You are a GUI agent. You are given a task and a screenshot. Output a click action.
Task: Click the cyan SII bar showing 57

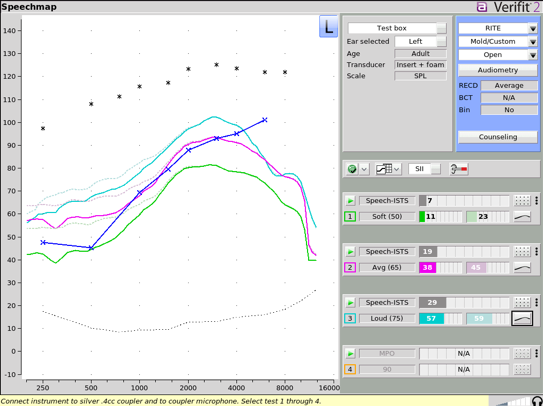pyautogui.click(x=440, y=318)
